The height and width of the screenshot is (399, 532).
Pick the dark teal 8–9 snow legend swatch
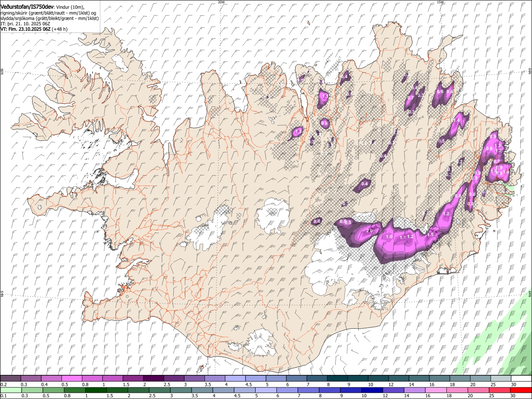click(x=337, y=379)
